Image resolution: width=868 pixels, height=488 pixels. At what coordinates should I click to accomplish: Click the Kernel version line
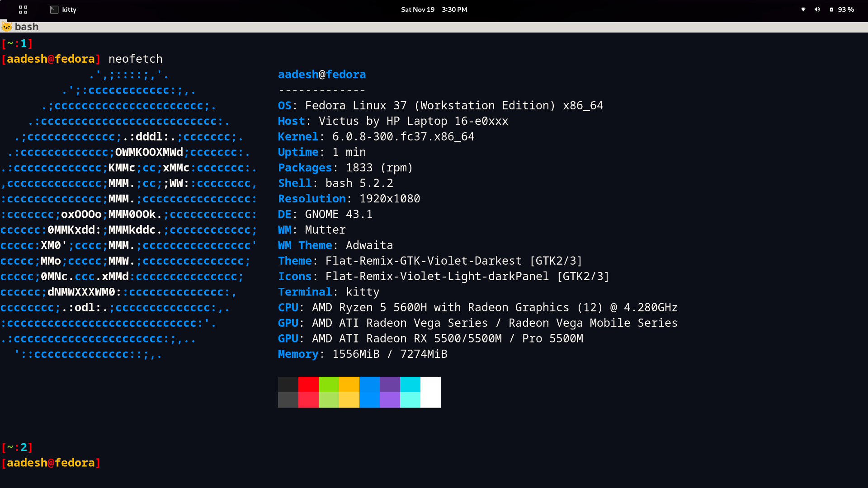coord(376,136)
